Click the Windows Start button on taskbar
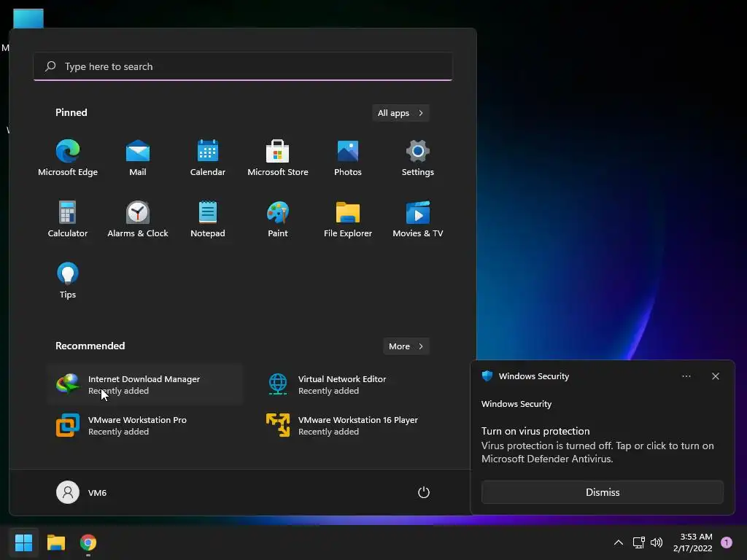747x560 pixels. pyautogui.click(x=23, y=542)
